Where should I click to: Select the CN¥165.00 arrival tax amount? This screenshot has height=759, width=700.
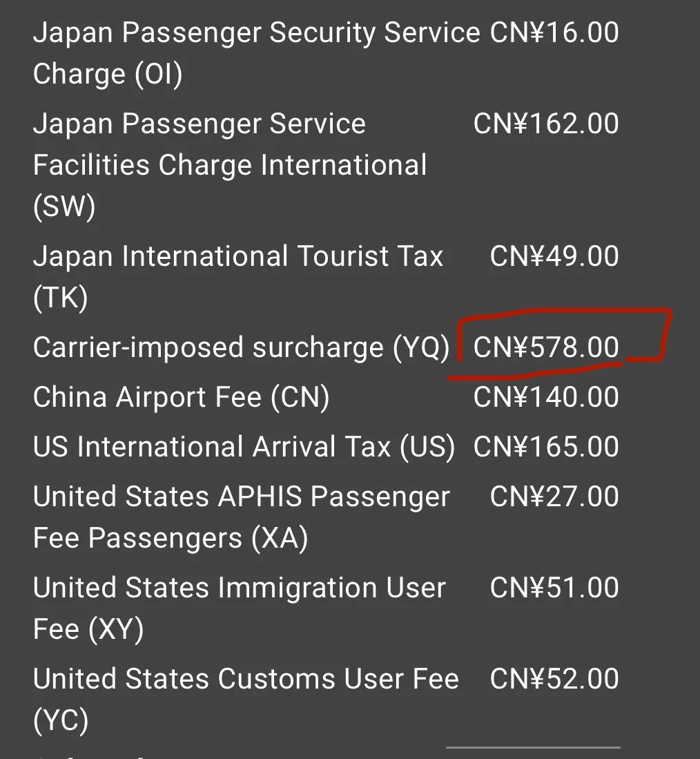click(545, 447)
